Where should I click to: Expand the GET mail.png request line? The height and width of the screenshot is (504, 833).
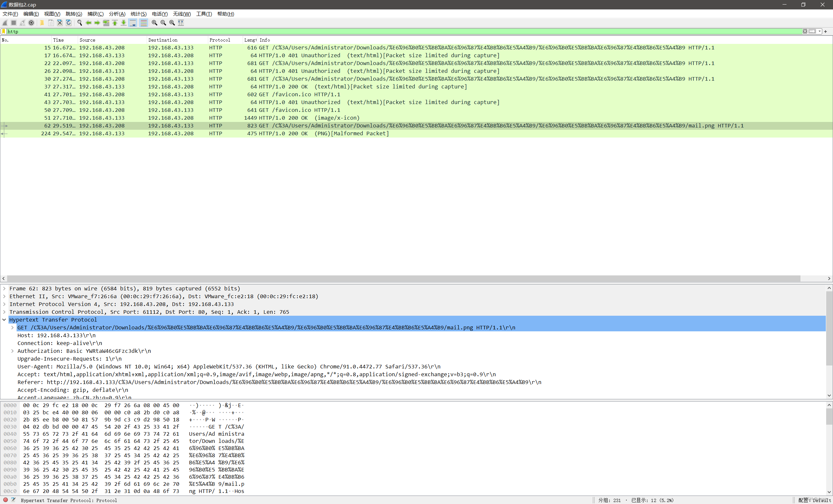tap(12, 327)
